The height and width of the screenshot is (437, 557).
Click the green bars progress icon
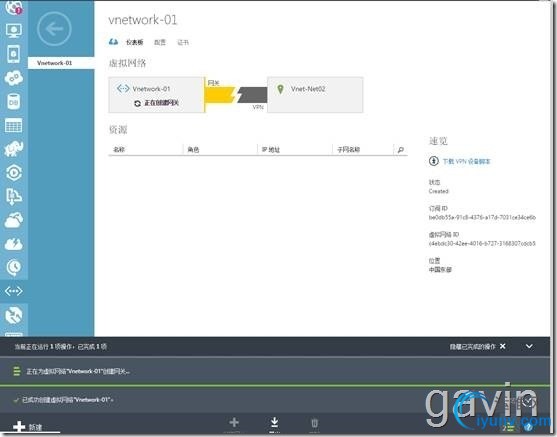click(16, 372)
